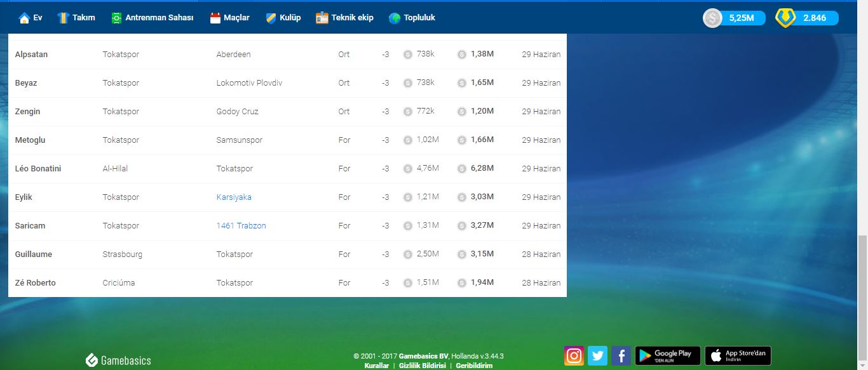The height and width of the screenshot is (370, 868).
Task: Click Guillaume's 28 Haziran date
Action: (x=541, y=254)
